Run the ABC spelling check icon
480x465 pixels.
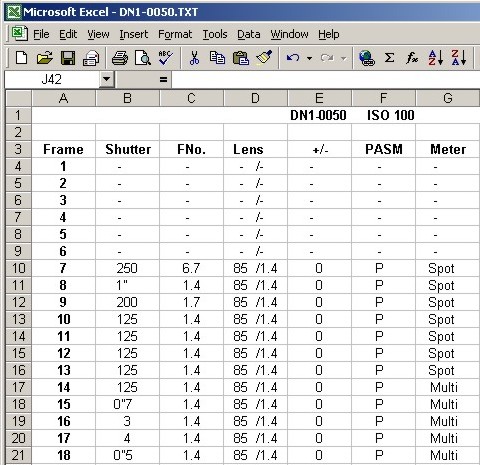[166, 58]
